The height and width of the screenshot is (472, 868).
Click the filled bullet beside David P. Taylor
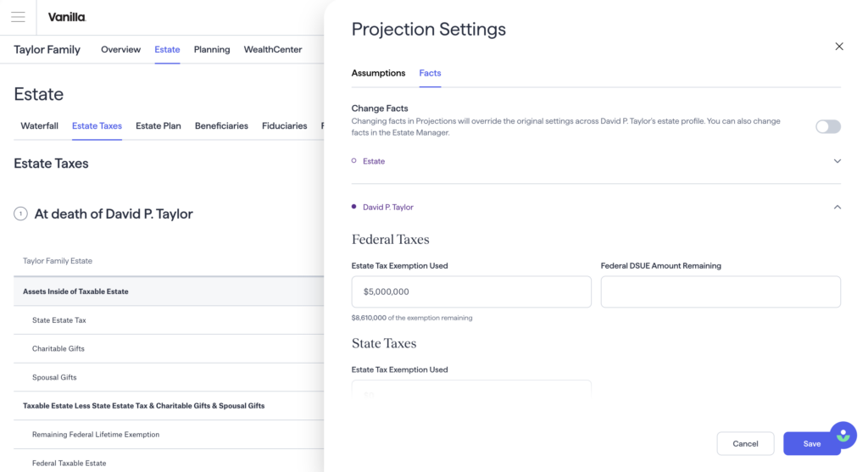point(353,207)
